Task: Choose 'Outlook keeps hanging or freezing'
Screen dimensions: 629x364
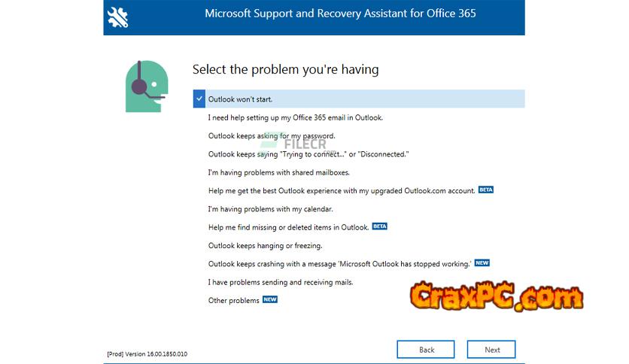Action: (265, 245)
